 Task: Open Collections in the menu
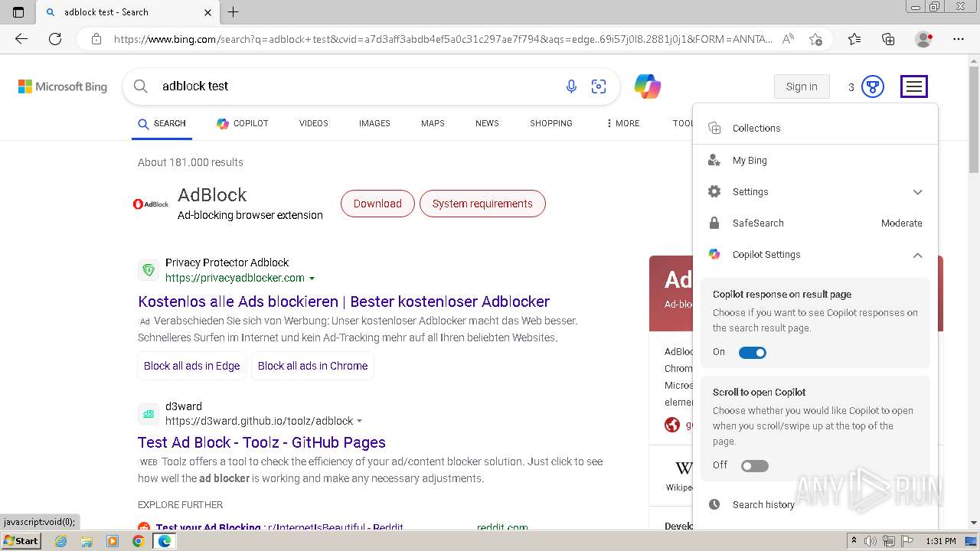[x=815, y=129]
